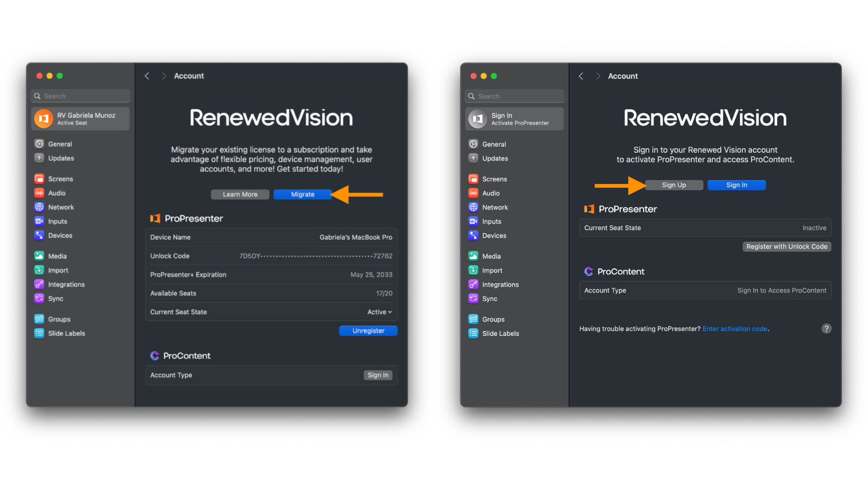
Task: Select Media icon in right window
Action: [473, 256]
